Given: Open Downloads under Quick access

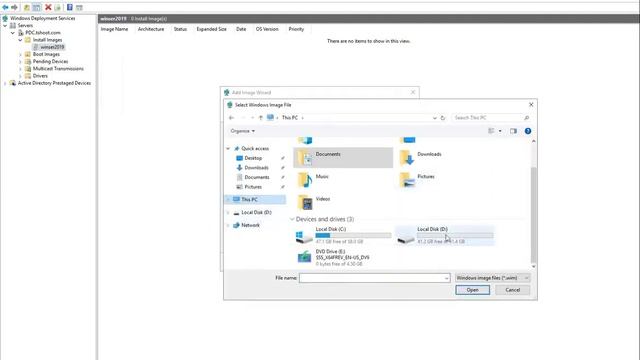Looking at the screenshot, I should click(x=256, y=168).
